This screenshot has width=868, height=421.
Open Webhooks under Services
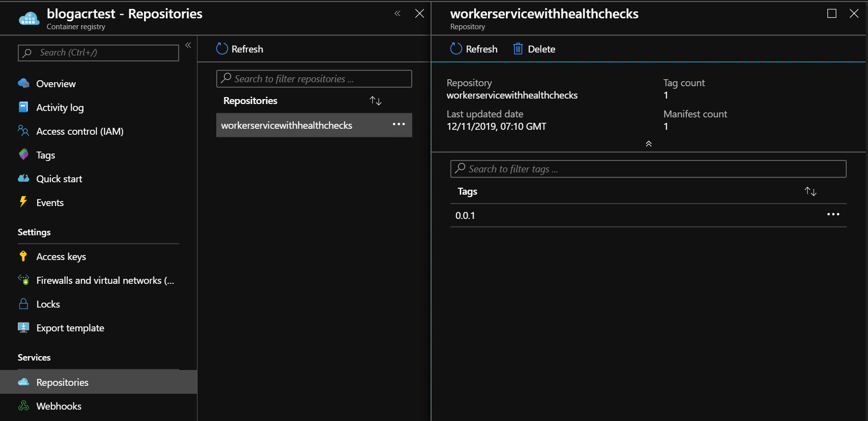pos(59,406)
